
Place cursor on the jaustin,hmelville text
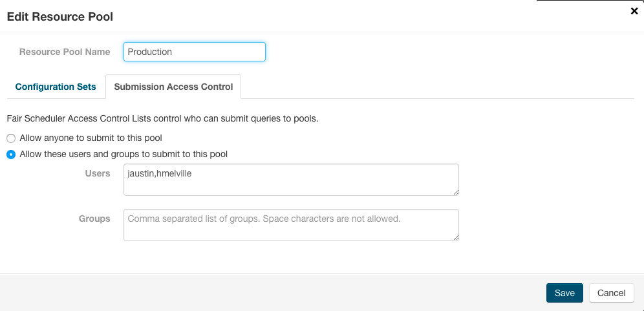click(x=160, y=173)
